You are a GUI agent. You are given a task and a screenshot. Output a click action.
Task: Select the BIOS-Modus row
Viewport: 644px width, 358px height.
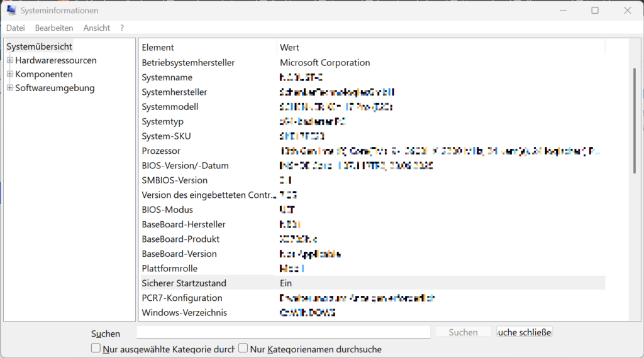point(372,210)
